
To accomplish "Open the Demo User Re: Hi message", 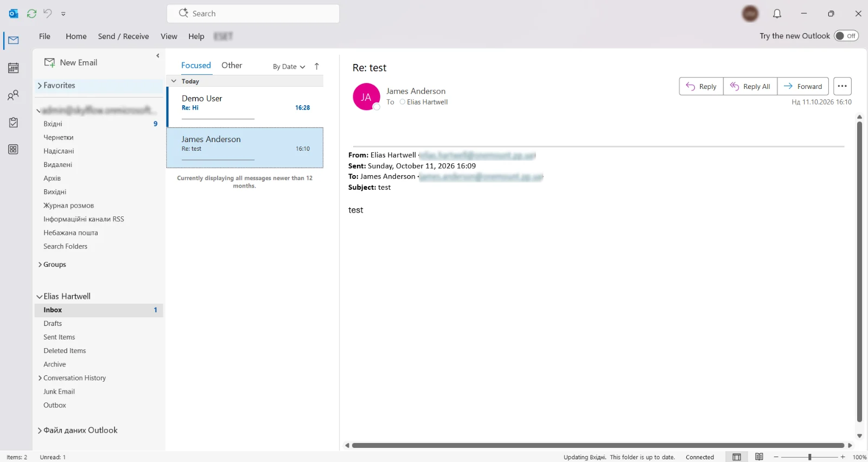I will point(245,107).
